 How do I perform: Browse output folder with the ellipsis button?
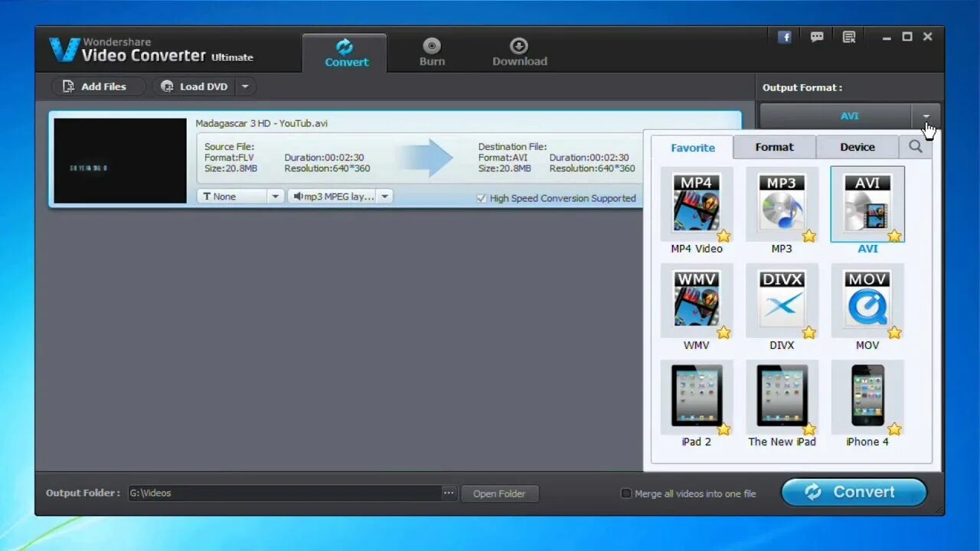(x=449, y=494)
